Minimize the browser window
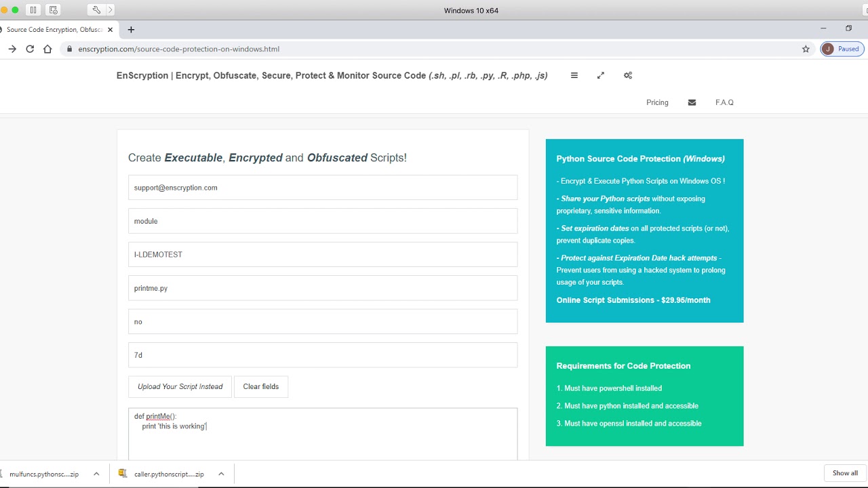The width and height of the screenshot is (868, 488). (823, 28)
